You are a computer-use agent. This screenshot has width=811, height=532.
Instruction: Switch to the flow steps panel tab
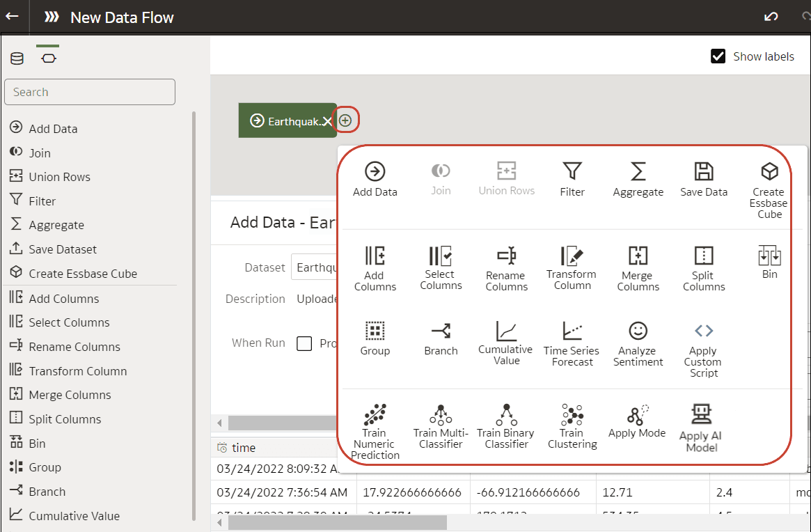click(x=47, y=58)
